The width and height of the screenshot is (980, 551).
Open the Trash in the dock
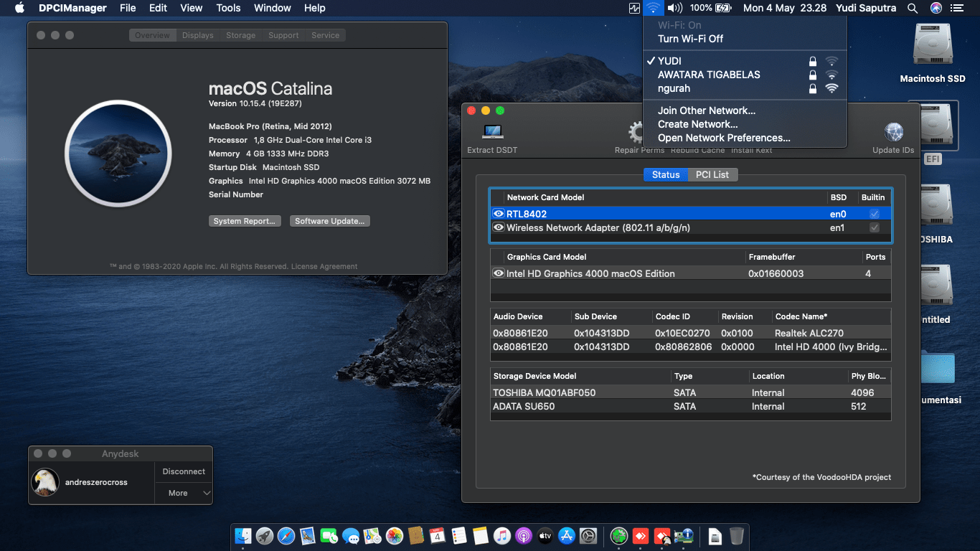click(737, 535)
